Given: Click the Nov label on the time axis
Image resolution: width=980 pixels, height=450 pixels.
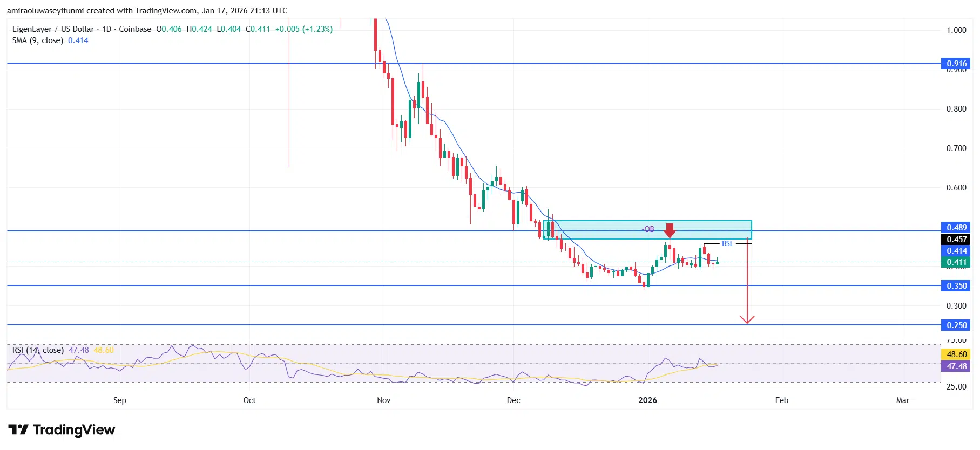Looking at the screenshot, I should click(x=383, y=400).
